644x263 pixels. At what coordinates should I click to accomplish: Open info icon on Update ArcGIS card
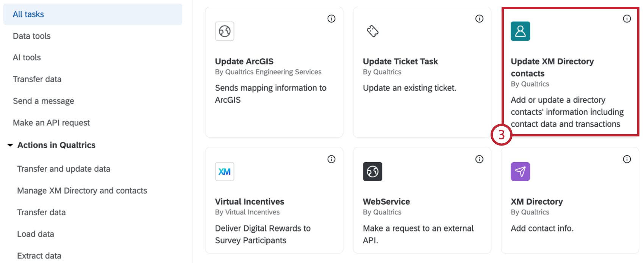tap(331, 19)
